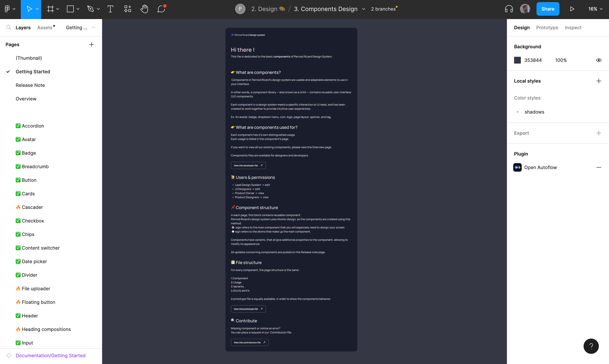Viewport: 609px width, 364px height.
Task: Collapse pages list via Getting chevron
Action: (93, 28)
